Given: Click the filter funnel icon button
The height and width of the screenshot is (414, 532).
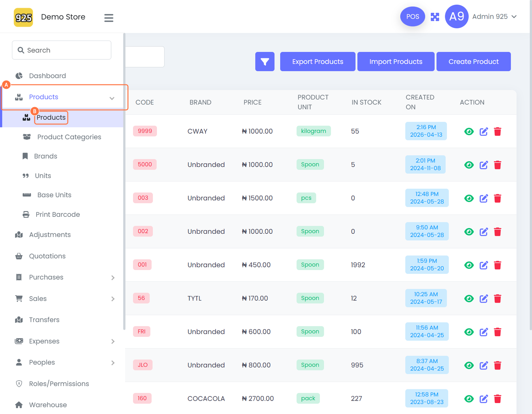Looking at the screenshot, I should [265, 62].
